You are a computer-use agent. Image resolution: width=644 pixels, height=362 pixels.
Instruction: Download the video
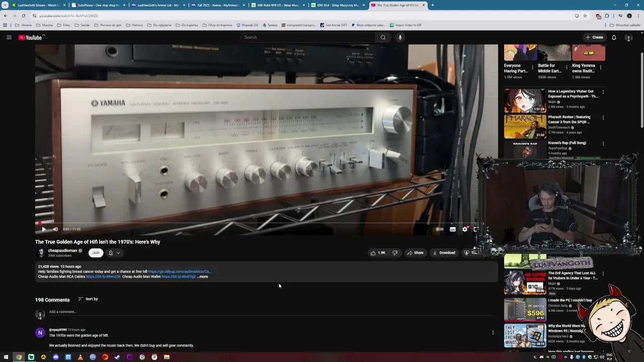click(444, 253)
